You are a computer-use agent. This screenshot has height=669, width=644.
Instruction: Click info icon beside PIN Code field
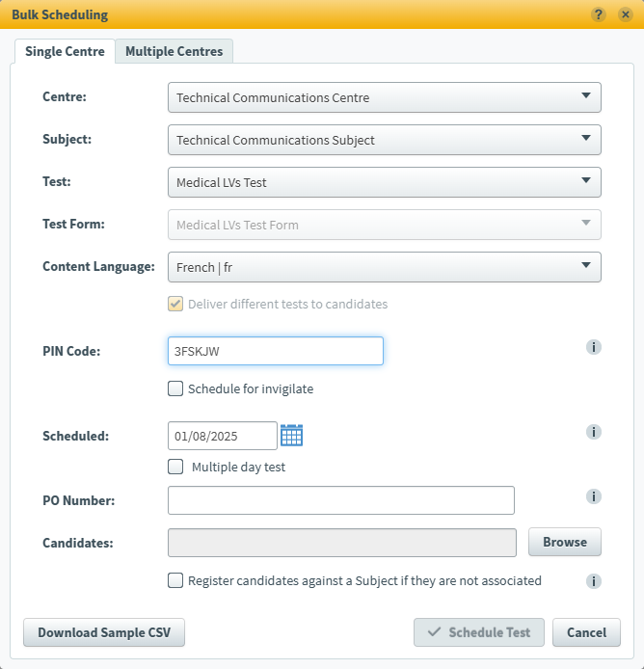594,347
